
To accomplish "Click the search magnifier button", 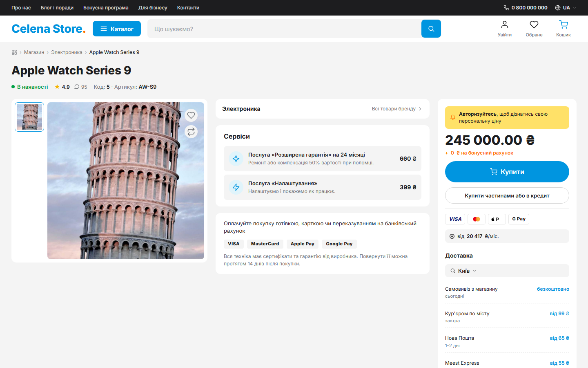I will [431, 29].
